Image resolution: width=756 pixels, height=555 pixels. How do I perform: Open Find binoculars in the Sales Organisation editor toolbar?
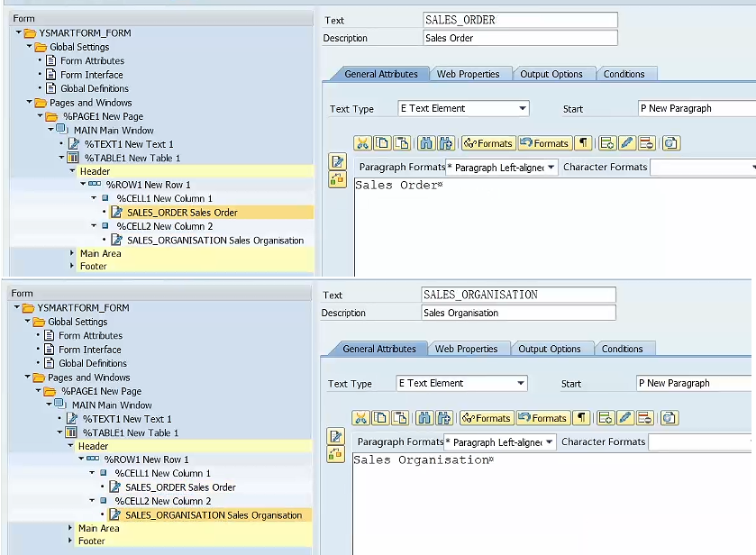click(424, 418)
